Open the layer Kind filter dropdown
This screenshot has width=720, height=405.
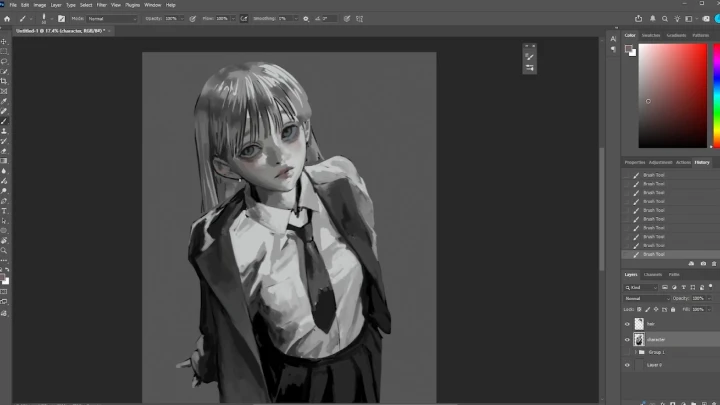(641, 287)
